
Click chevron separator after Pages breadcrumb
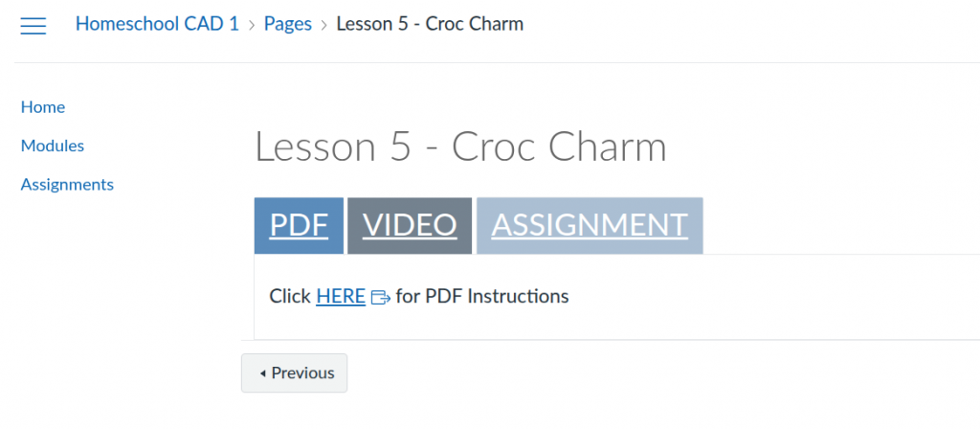pyautogui.click(x=324, y=25)
